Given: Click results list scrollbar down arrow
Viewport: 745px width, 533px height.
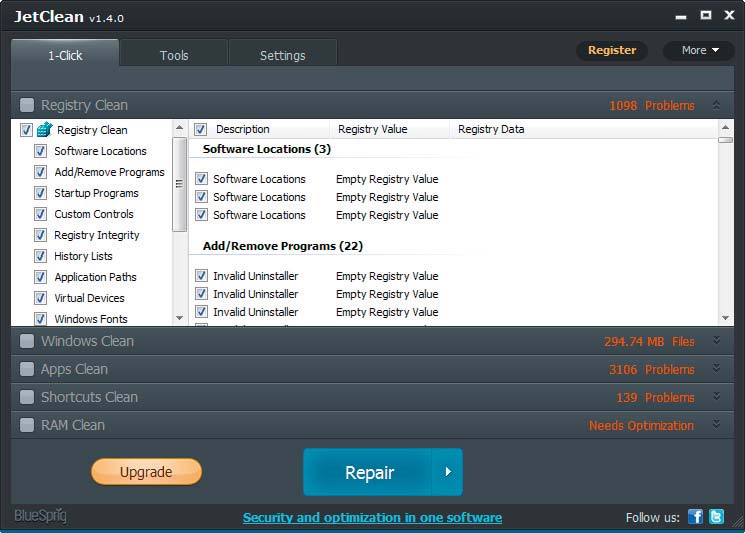Looking at the screenshot, I should pyautogui.click(x=725, y=318).
